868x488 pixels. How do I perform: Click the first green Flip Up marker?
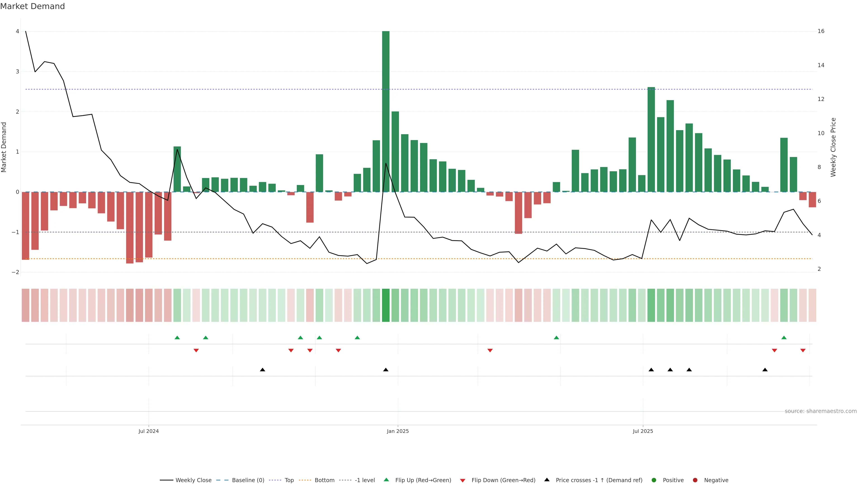coord(177,338)
